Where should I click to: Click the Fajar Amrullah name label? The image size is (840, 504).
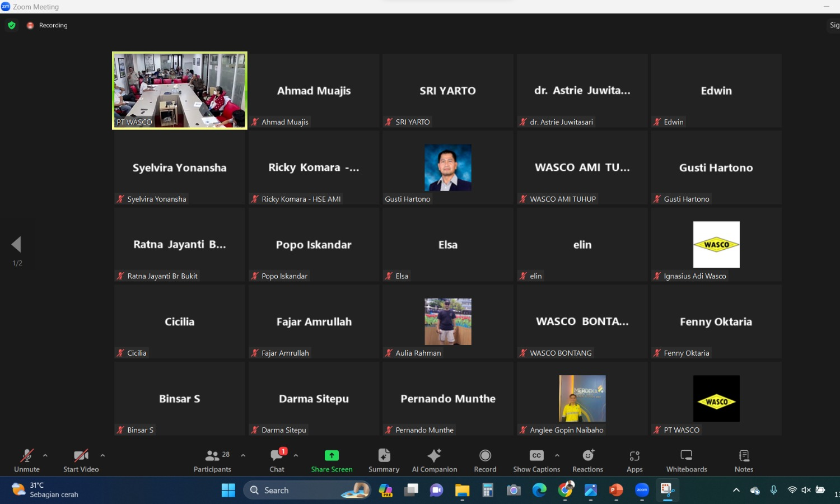pyautogui.click(x=285, y=353)
